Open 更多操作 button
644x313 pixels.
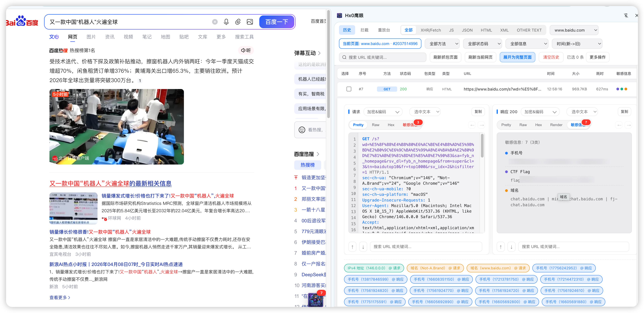[597, 57]
